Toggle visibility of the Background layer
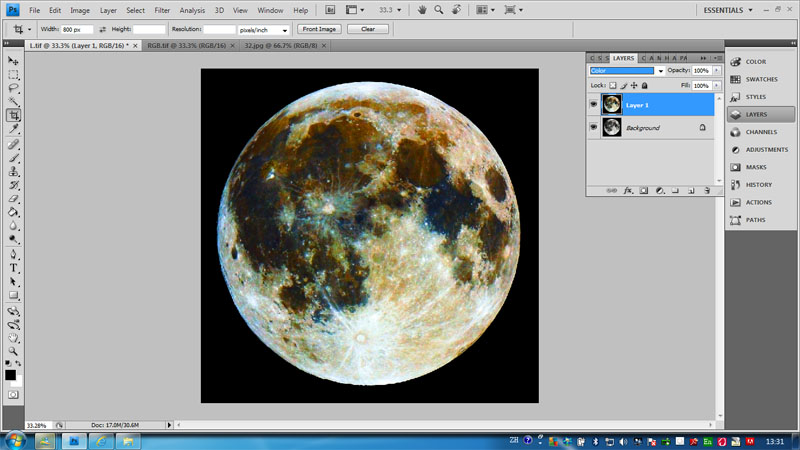The image size is (800, 450). click(594, 128)
